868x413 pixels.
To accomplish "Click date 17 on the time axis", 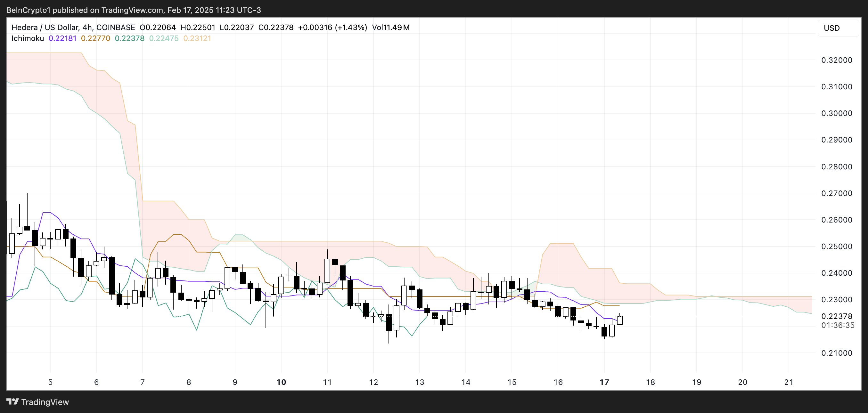I will (x=604, y=382).
